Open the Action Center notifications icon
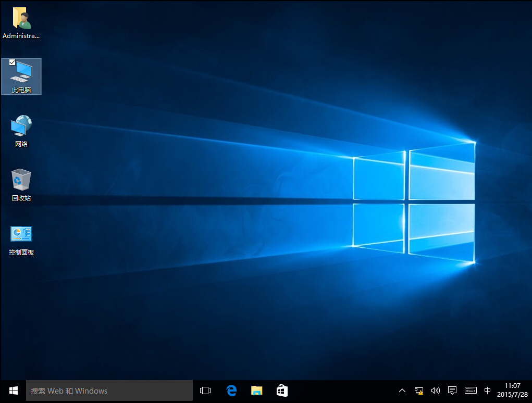Image resolution: width=532 pixels, height=403 pixels. [452, 391]
